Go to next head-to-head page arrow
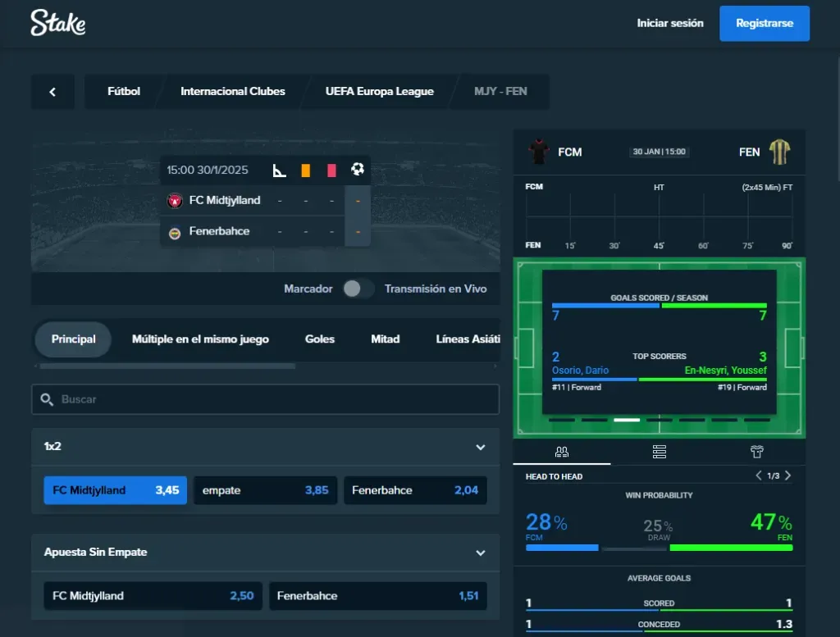Screen dimensions: 840x637 (x=788, y=476)
